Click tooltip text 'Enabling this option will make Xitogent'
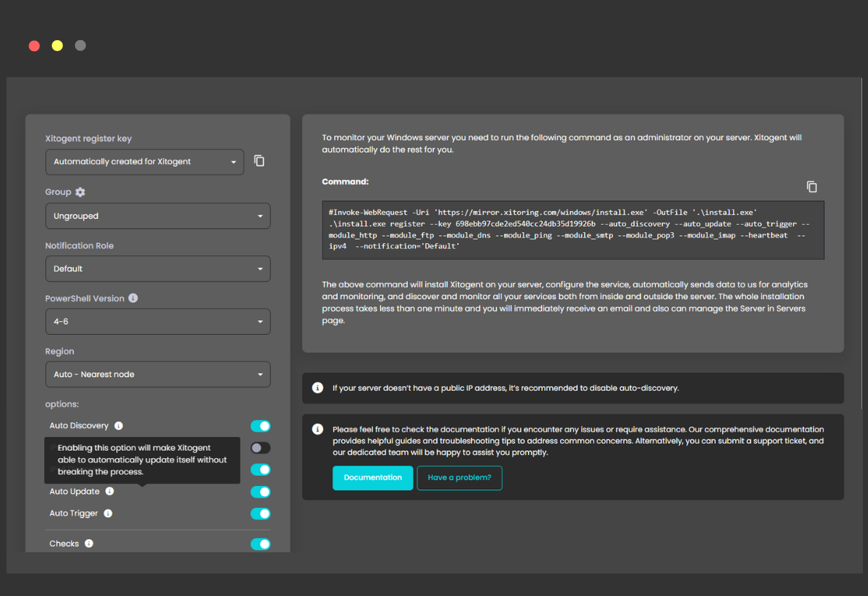 134,448
